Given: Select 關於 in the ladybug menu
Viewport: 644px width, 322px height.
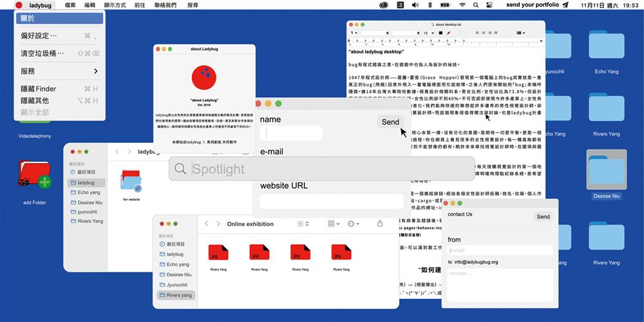Looking at the screenshot, I should [x=28, y=18].
